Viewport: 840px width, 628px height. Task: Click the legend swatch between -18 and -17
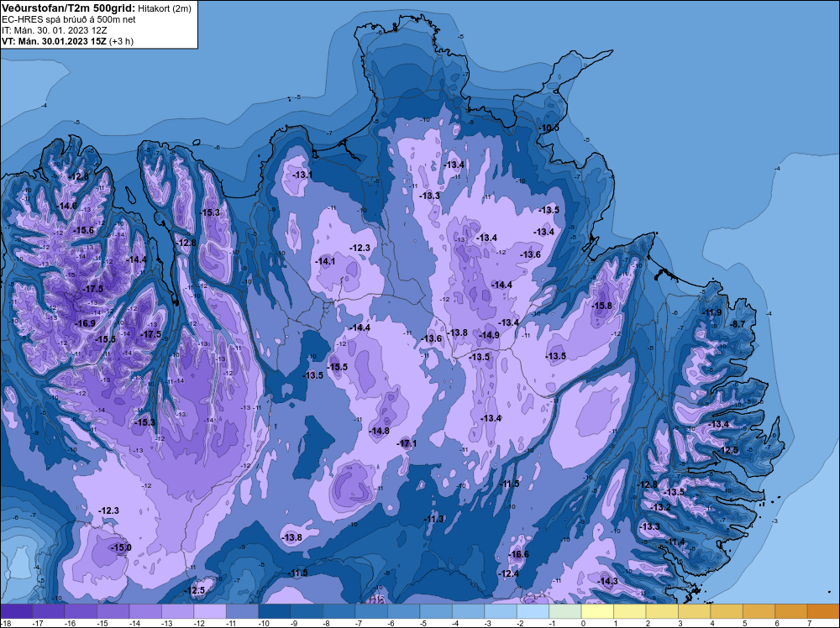16,611
